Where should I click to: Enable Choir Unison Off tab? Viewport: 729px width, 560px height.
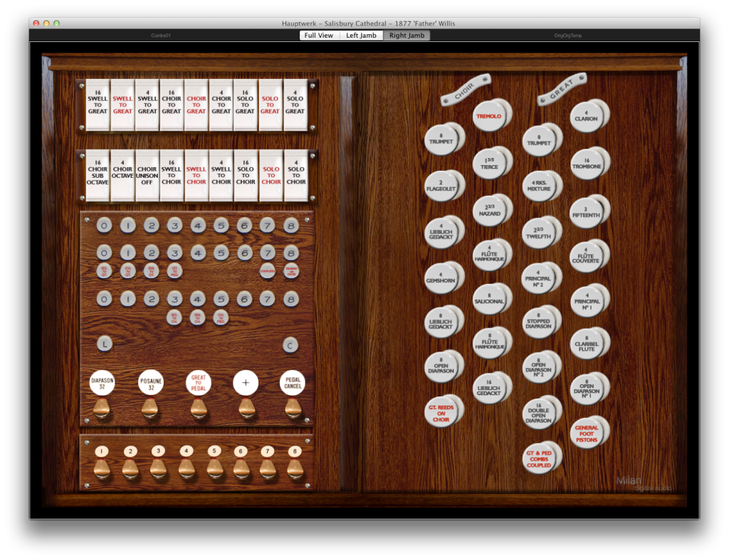pyautogui.click(x=147, y=176)
